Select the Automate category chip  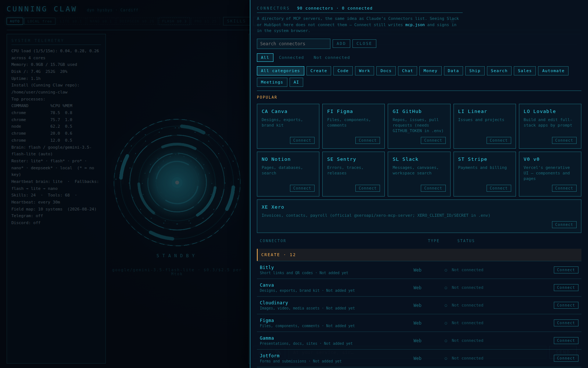[553, 71]
